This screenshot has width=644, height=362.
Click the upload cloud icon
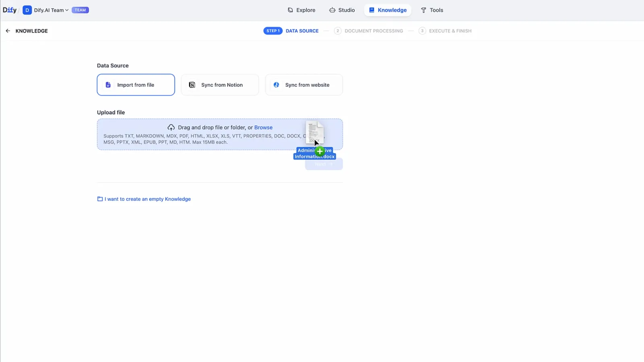point(171,128)
